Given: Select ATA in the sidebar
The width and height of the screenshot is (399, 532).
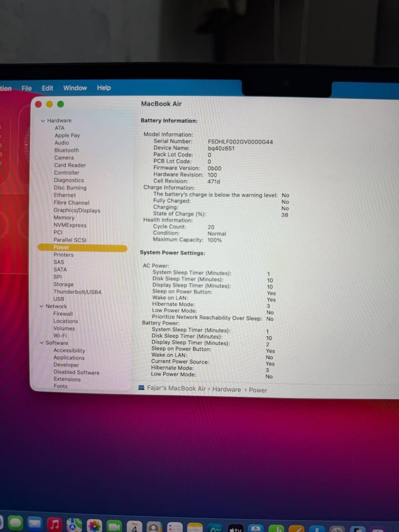Looking at the screenshot, I should (59, 128).
